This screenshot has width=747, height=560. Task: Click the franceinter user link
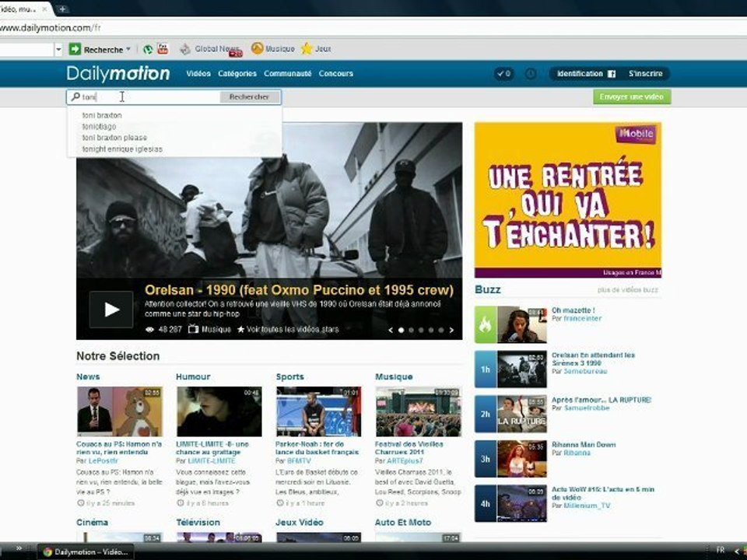582,319
